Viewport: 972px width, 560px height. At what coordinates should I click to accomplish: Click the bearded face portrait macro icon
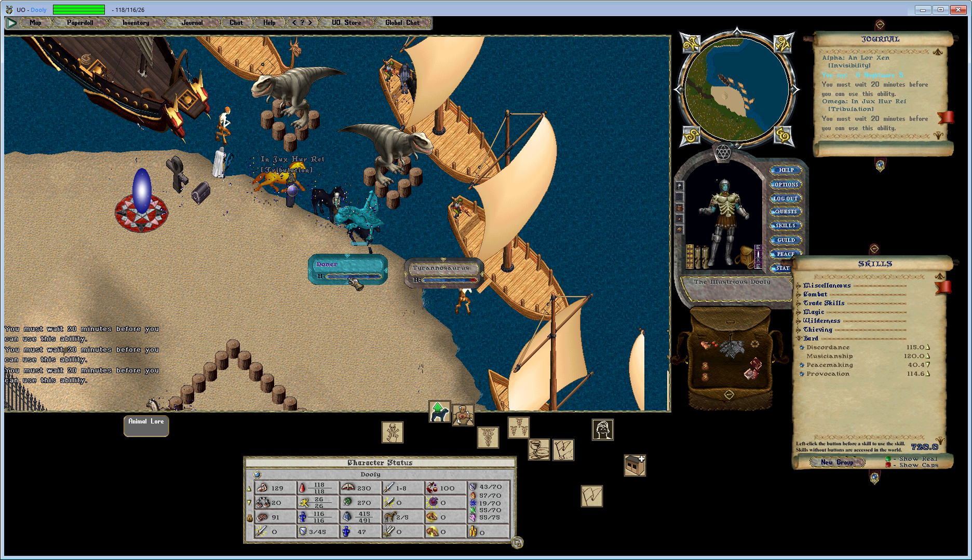[x=603, y=430]
